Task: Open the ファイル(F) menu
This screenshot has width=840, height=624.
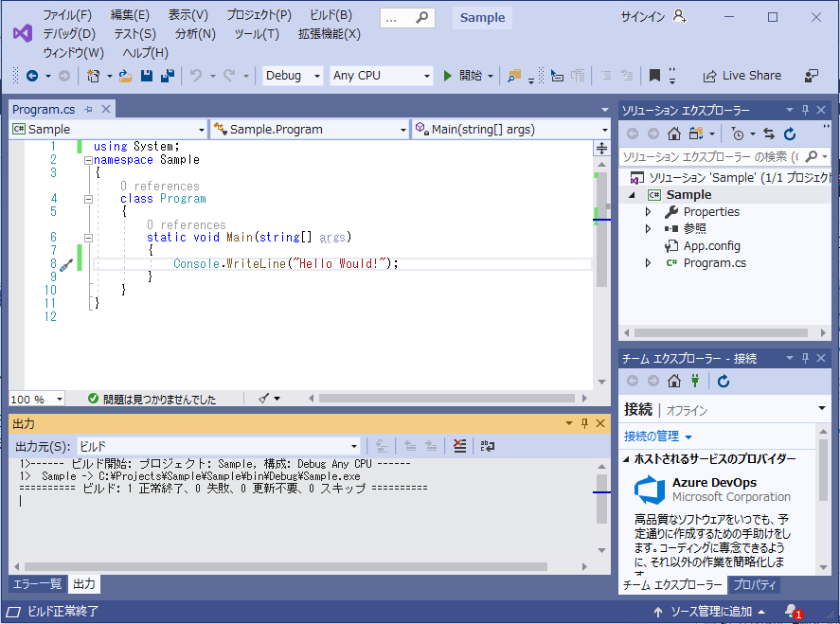Action: 67,15
